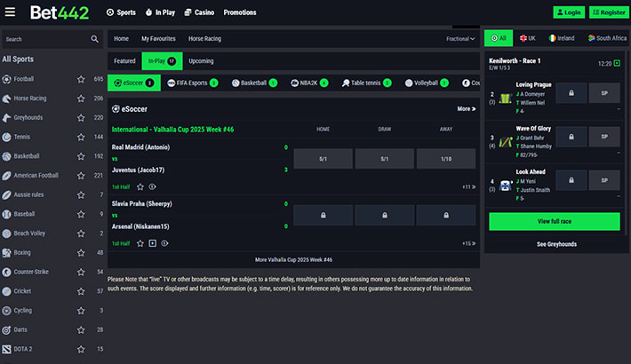631x364 pixels.
Task: Go to the Home tab
Action: click(121, 38)
